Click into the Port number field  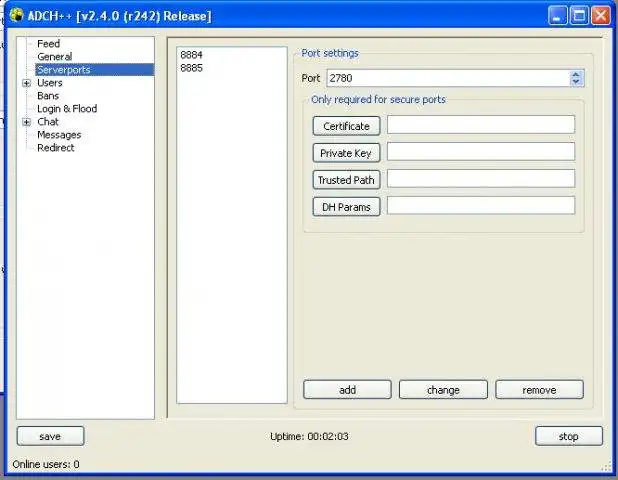(x=448, y=78)
